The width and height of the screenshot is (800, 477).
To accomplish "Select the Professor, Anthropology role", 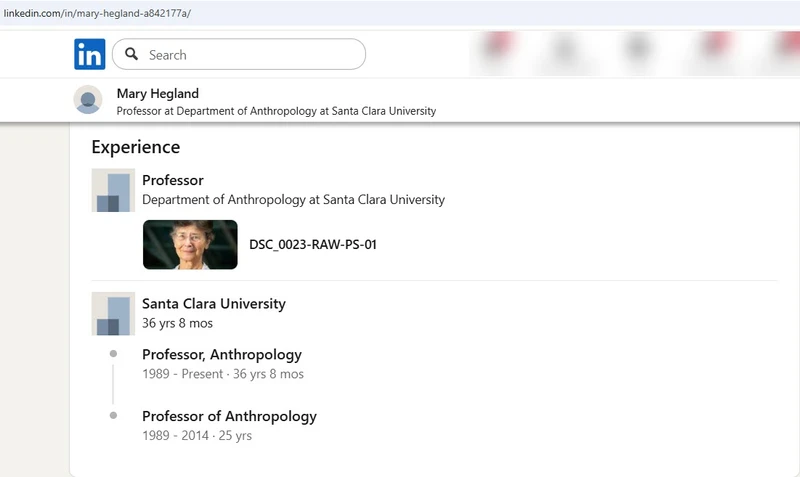I will (222, 354).
